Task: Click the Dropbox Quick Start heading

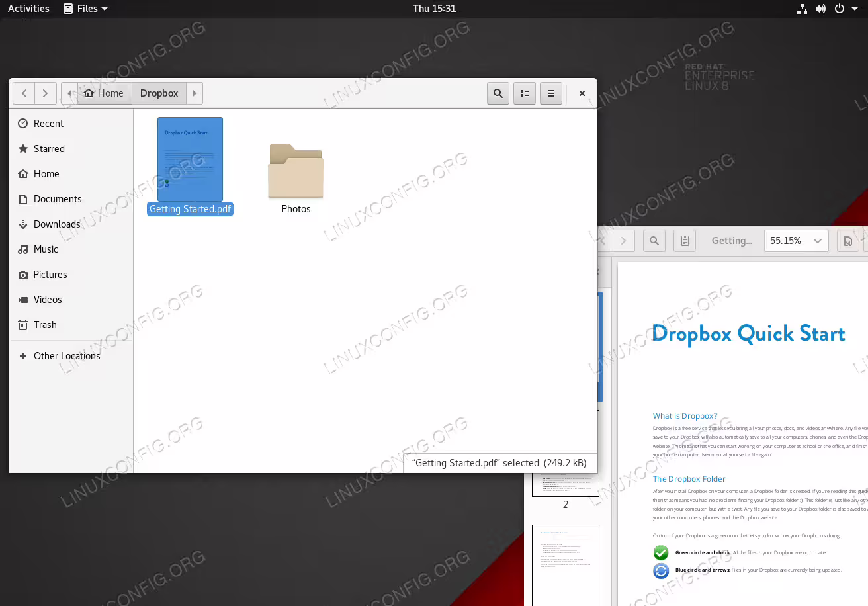Action: pyautogui.click(x=748, y=334)
